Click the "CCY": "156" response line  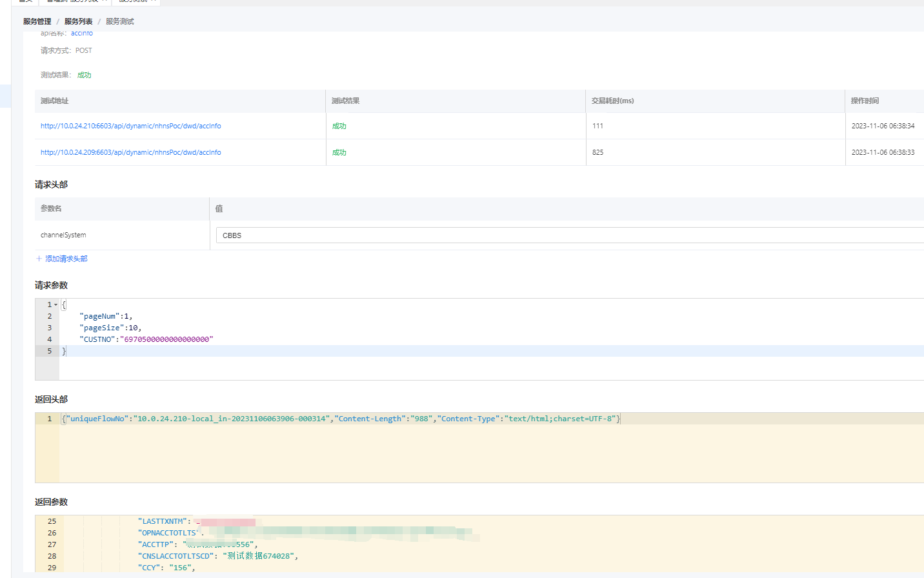click(x=166, y=568)
